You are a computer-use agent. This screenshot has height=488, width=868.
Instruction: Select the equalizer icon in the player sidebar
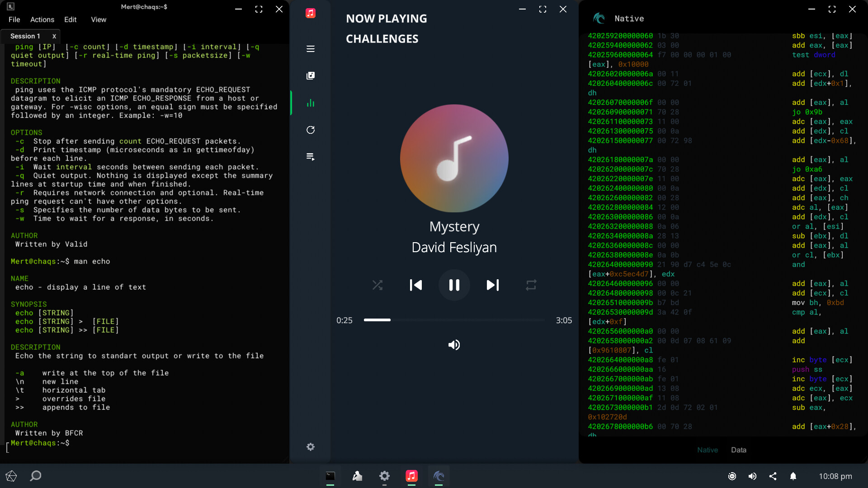(x=311, y=103)
